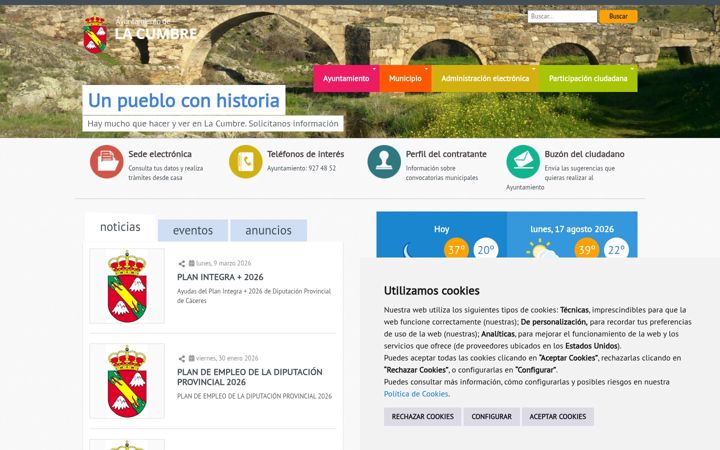Click the La Cumbre coat of arms logo
Viewport: 720px width, 450px height.
(95, 34)
